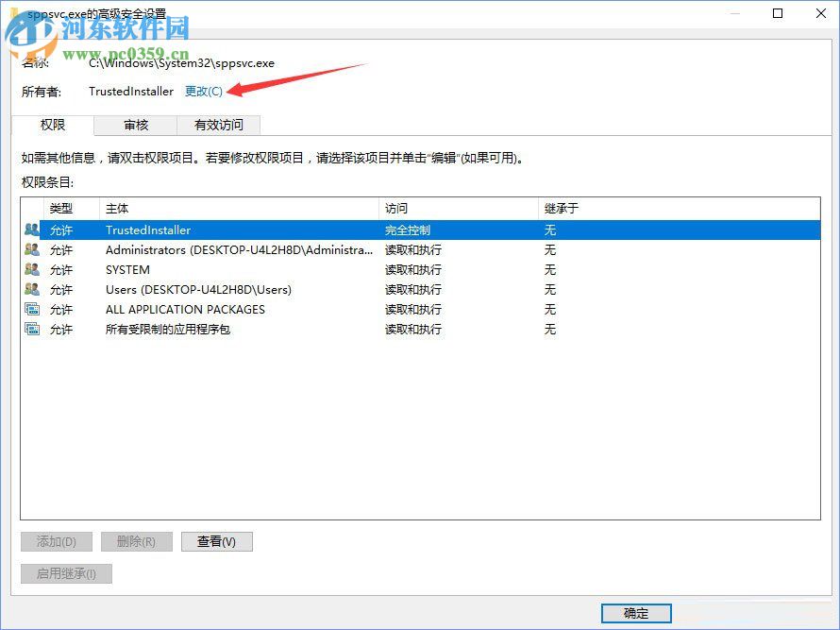
Task: Click the Administrators group icon
Action: 31,249
